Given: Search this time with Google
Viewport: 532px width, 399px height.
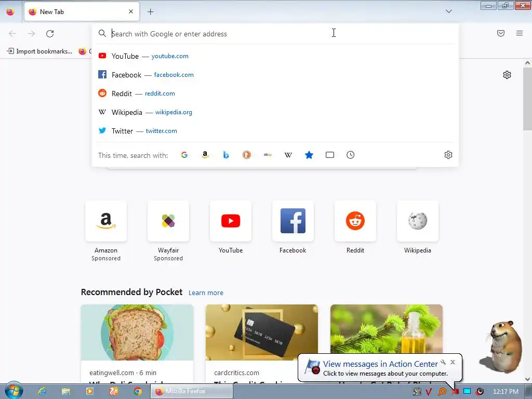Looking at the screenshot, I should tap(184, 155).
